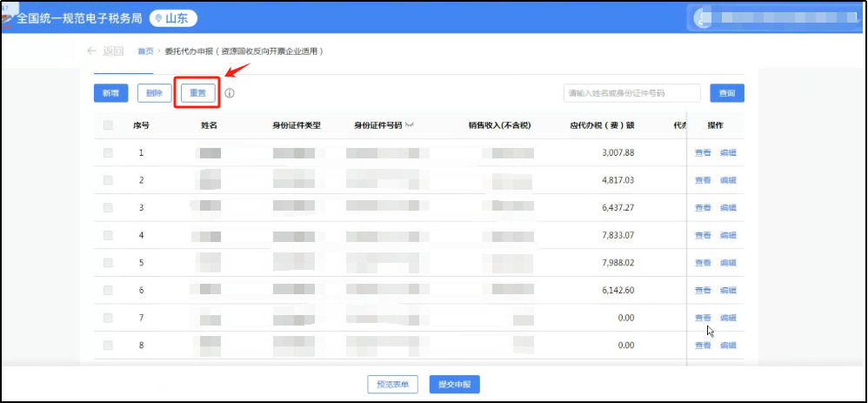Click the 应代办税（费）额 column header
The height and width of the screenshot is (403, 868).
click(x=602, y=125)
